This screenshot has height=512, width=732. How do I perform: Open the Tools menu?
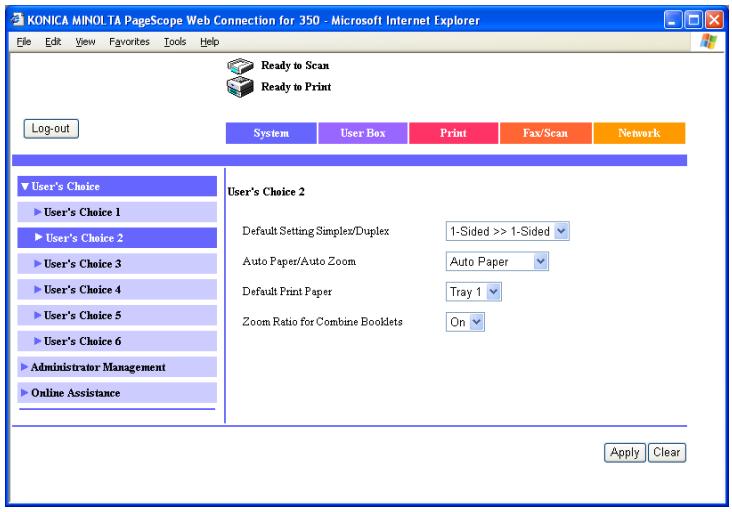point(175,42)
